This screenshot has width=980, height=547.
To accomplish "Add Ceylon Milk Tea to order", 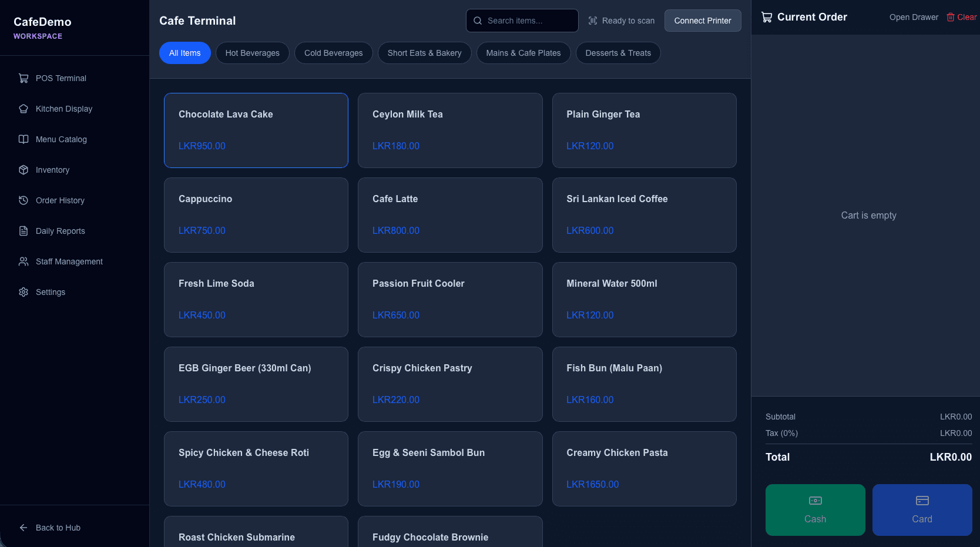I will coord(450,130).
